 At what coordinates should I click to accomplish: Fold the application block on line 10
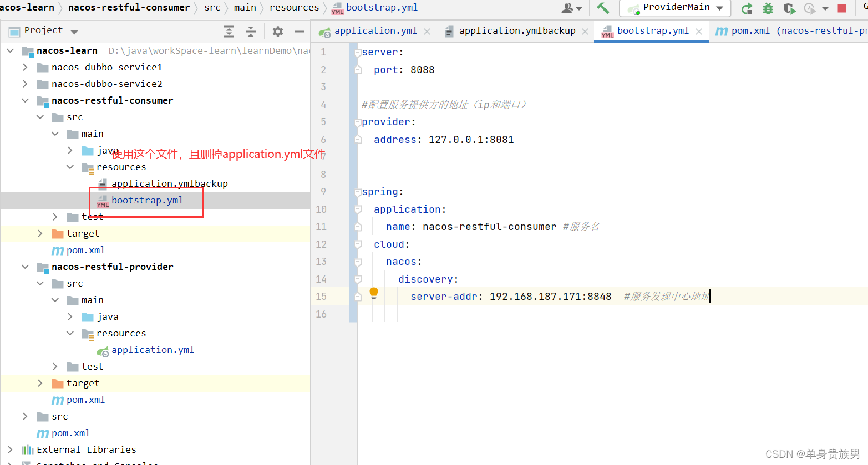[358, 209]
